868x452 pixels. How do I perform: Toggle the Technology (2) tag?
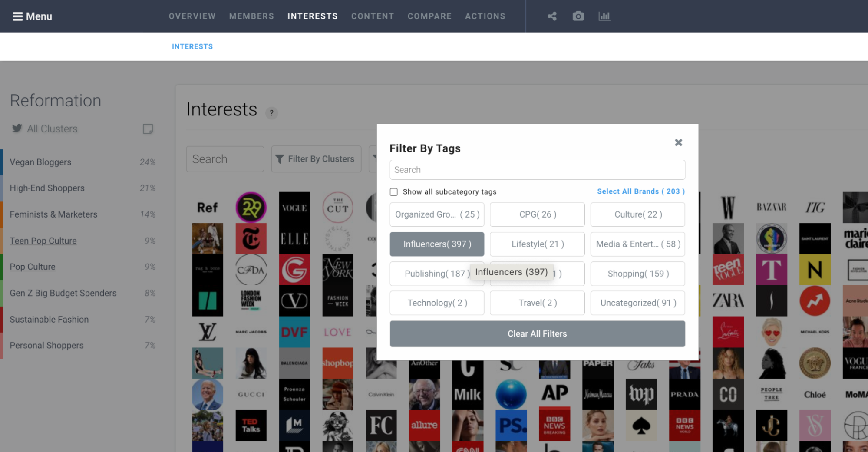(437, 303)
